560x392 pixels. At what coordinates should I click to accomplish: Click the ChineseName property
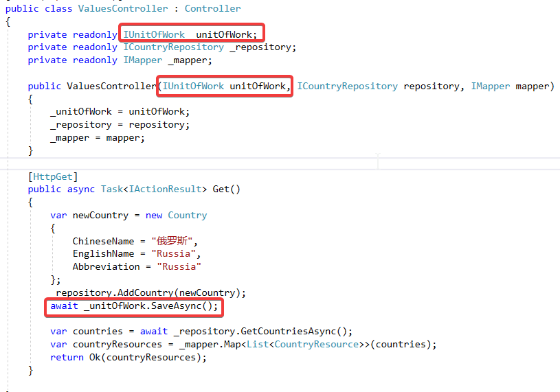click(103, 242)
